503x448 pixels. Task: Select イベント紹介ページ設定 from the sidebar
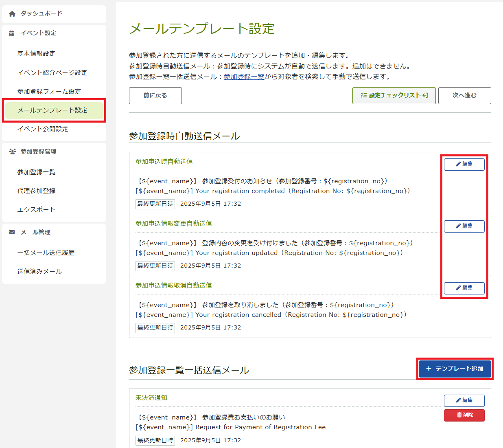pyautogui.click(x=52, y=72)
